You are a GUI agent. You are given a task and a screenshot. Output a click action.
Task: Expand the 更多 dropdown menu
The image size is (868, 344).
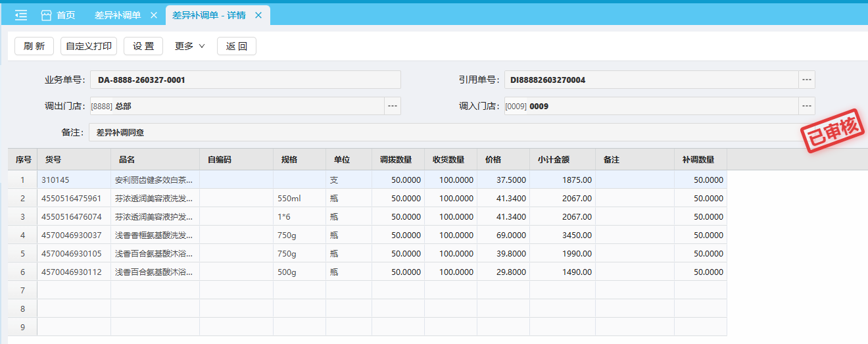tap(189, 46)
